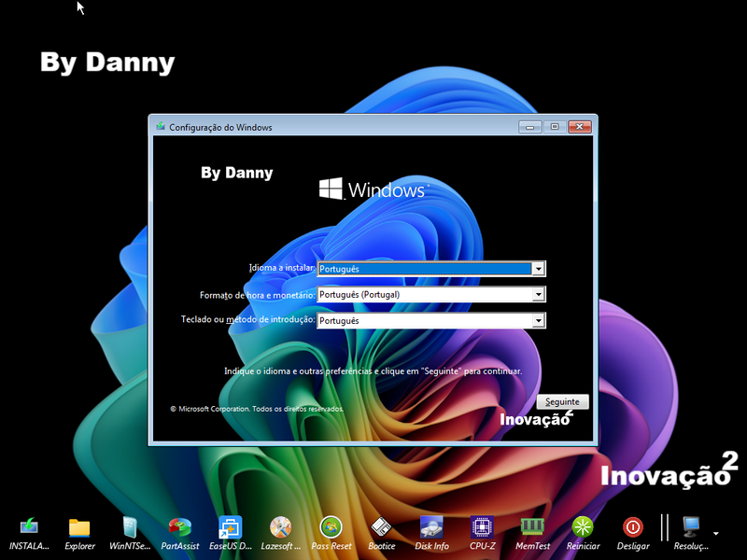Launch Explorer from the dock
The width and height of the screenshot is (747, 560).
[x=79, y=527]
